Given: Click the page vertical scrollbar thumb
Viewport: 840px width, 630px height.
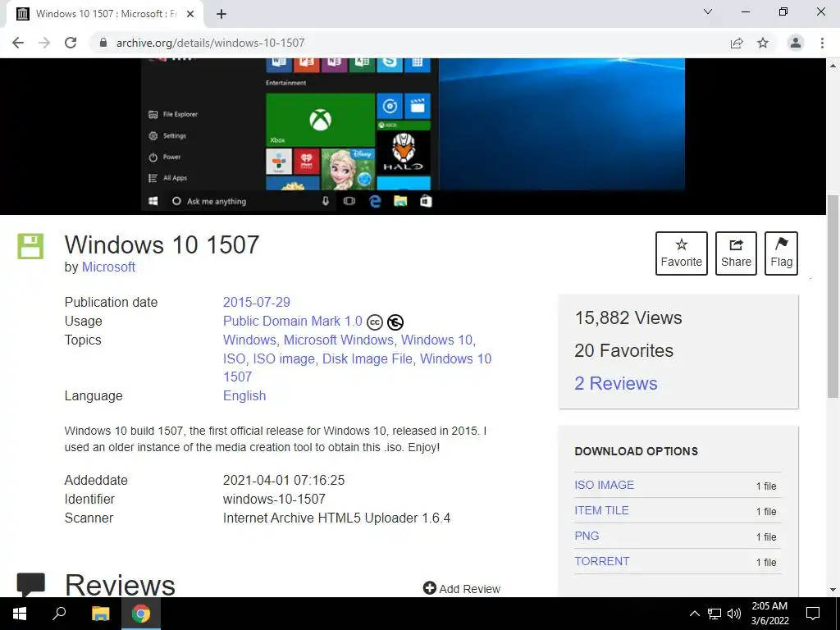Looking at the screenshot, I should 833,296.
